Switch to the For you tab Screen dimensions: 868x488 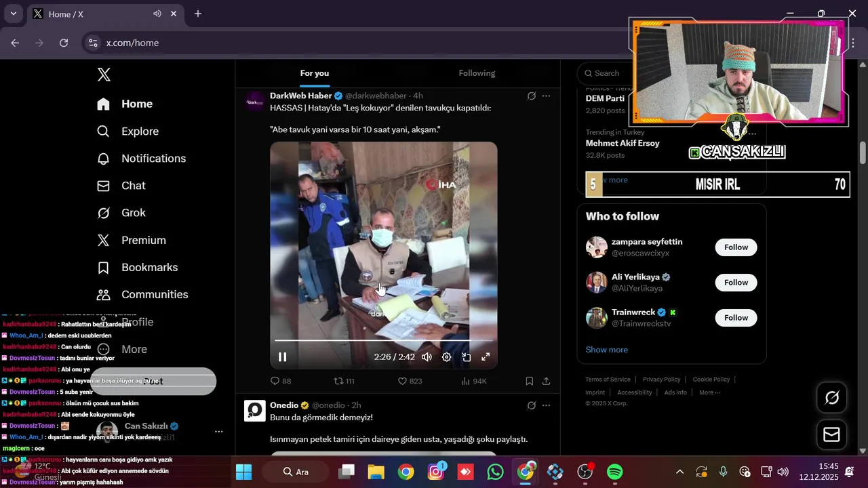click(x=315, y=73)
